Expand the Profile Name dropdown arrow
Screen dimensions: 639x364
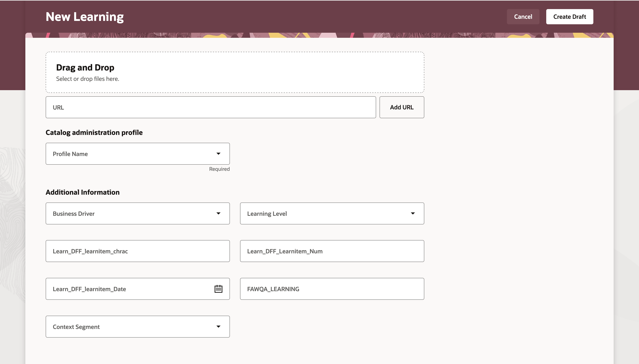pos(218,154)
